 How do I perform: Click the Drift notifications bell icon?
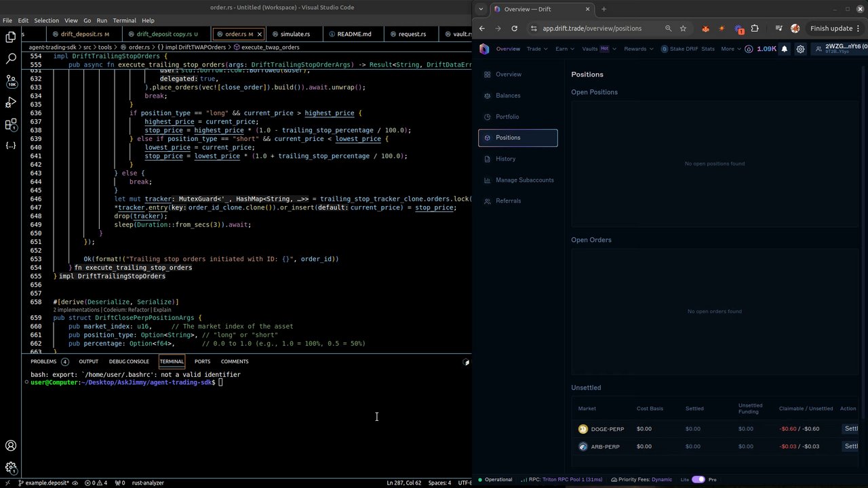785,49
